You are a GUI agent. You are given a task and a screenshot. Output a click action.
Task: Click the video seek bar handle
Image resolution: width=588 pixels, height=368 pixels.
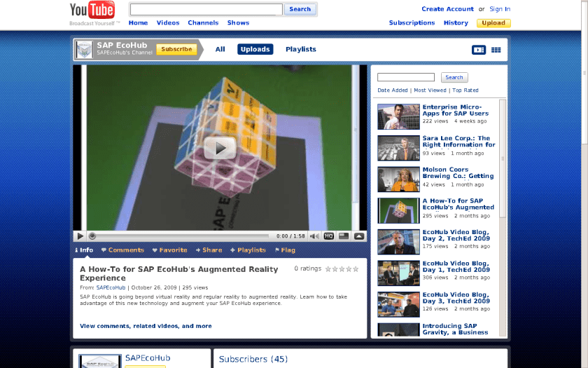(x=92, y=236)
